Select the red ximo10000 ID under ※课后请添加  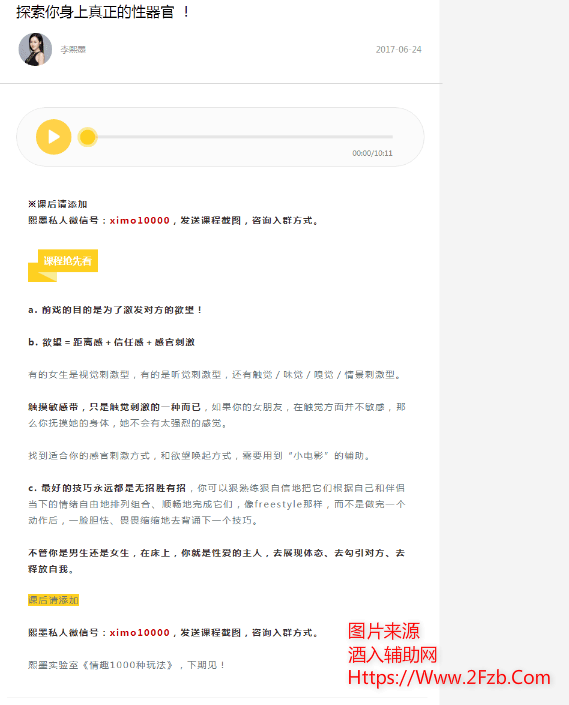coord(140,221)
